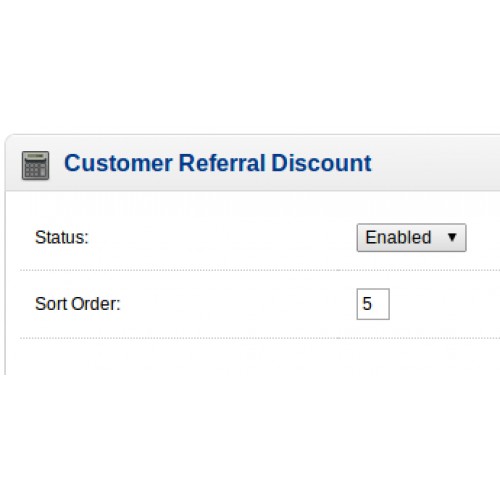500x500 pixels.
Task: Click the dotted divider below the Status row
Action: tap(260, 270)
